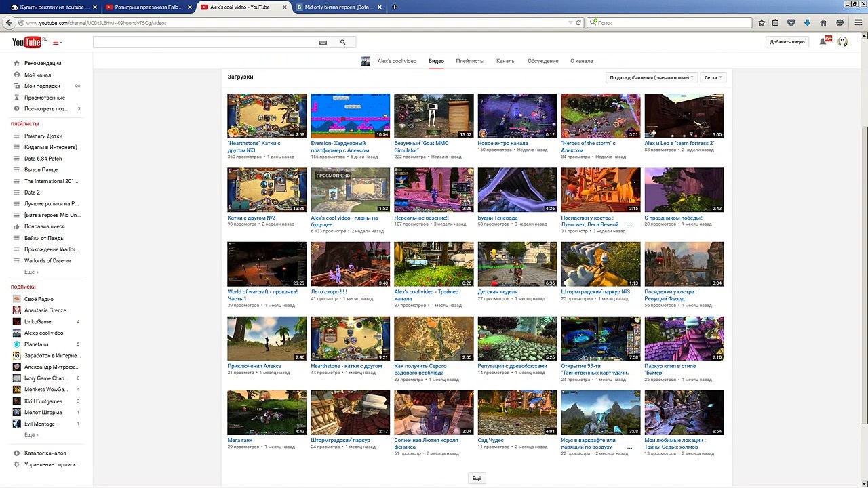Click the YouTube logo home icon
868x488 pixels.
(x=26, y=42)
